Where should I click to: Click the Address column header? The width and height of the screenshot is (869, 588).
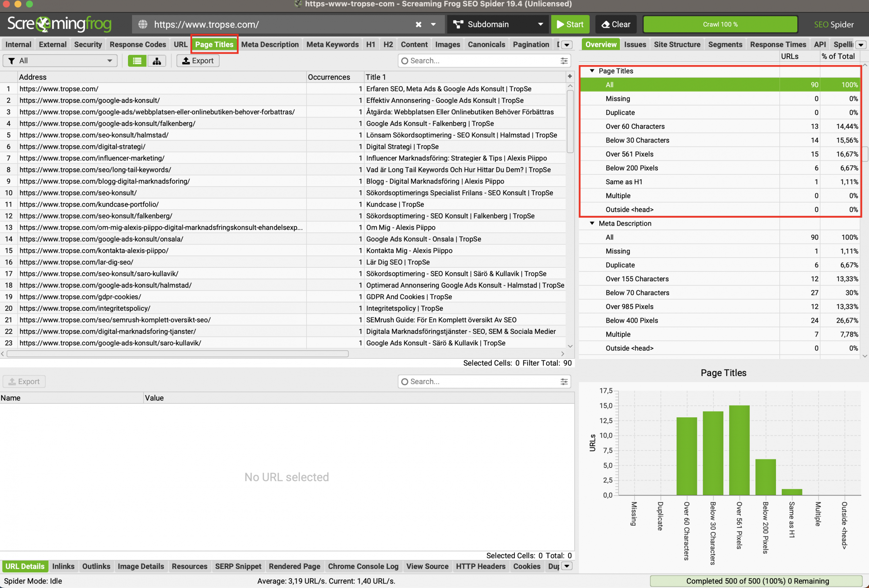[x=162, y=77]
